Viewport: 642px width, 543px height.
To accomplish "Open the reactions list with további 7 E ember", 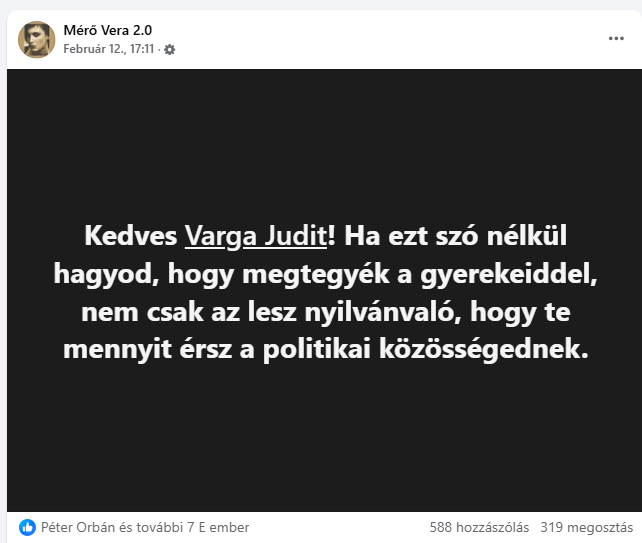I will (145, 527).
